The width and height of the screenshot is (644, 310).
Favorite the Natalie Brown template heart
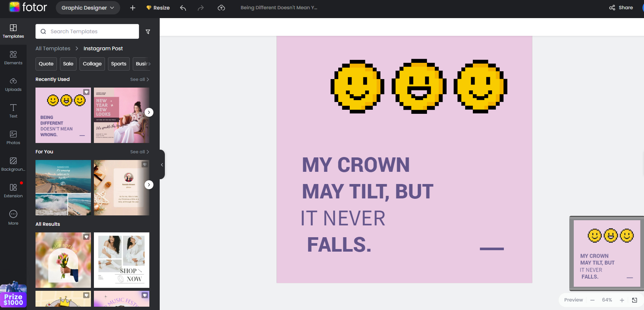coord(145,164)
